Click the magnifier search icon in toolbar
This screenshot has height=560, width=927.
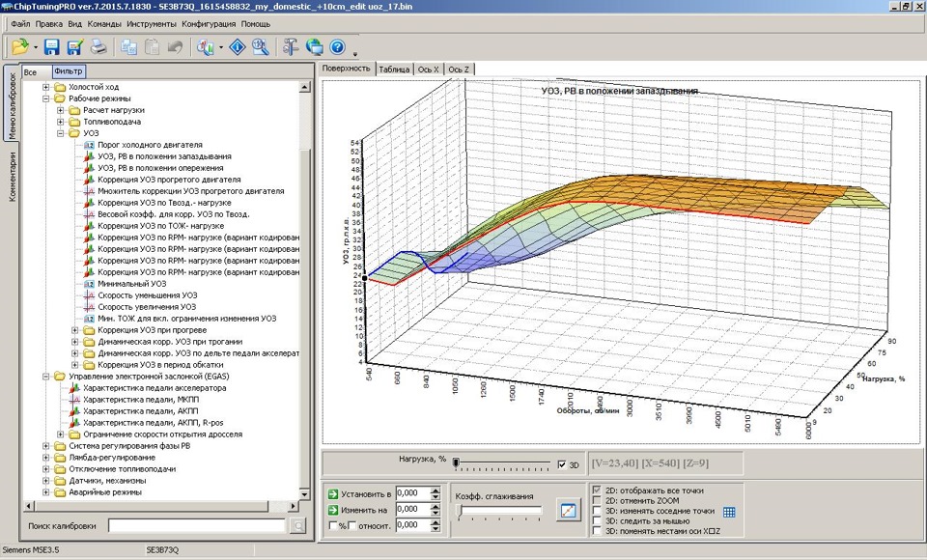click(262, 46)
